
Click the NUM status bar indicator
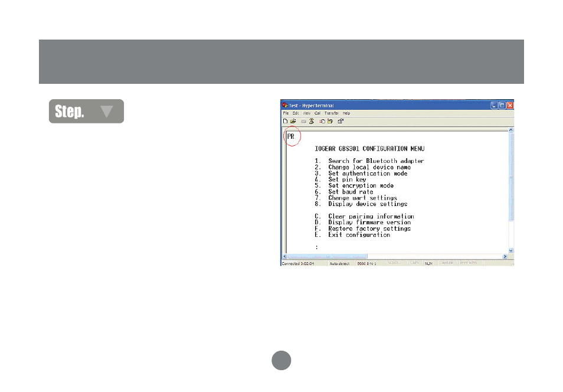428,264
